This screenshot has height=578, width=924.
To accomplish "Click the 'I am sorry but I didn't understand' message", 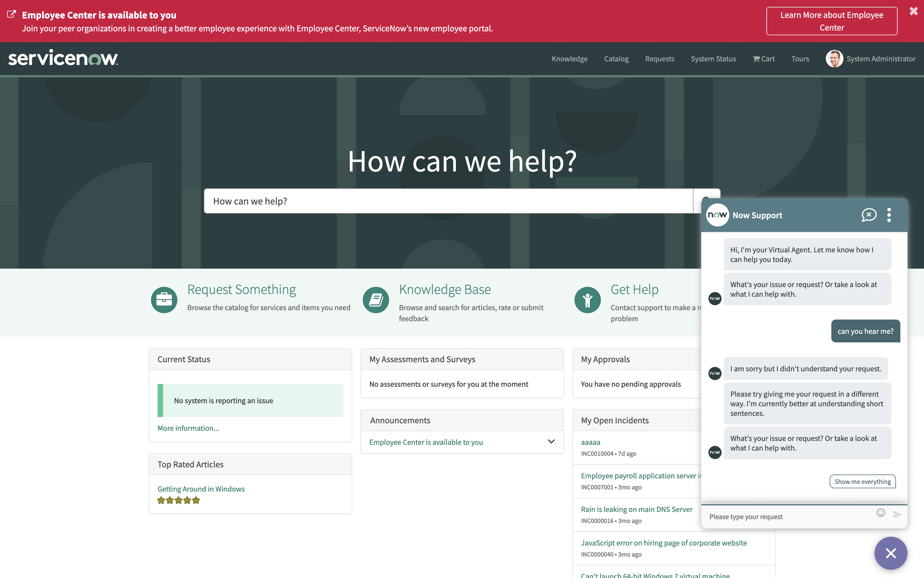I will coord(806,369).
